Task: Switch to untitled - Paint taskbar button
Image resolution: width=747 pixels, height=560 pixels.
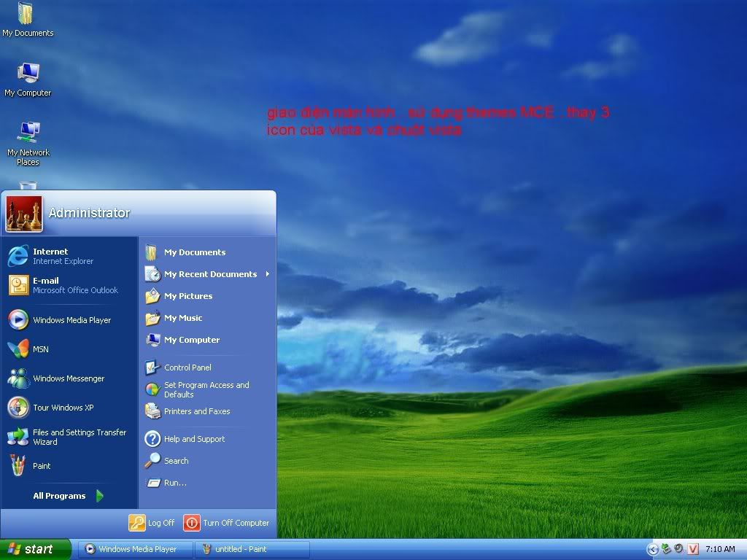Action: 252,549
